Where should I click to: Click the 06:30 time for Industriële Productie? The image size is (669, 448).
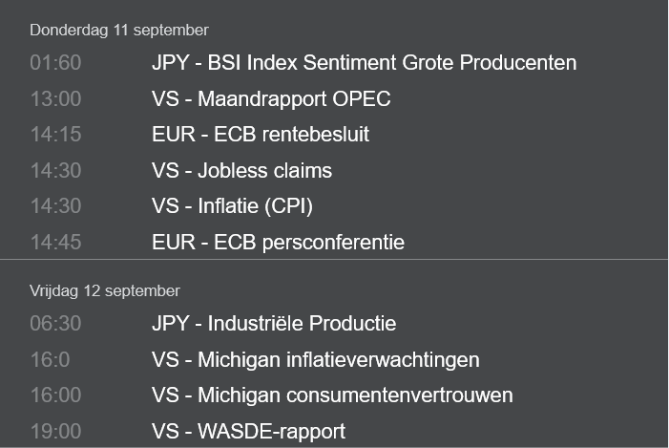click(55, 323)
